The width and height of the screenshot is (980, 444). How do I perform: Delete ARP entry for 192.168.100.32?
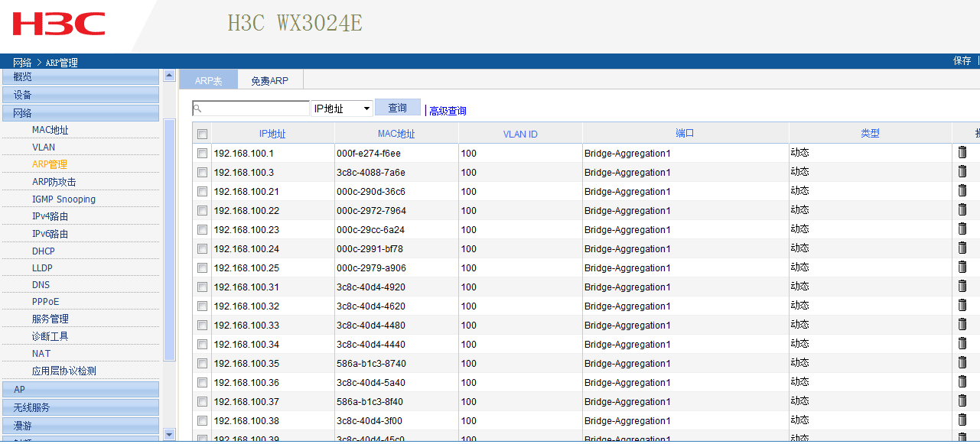(x=962, y=305)
